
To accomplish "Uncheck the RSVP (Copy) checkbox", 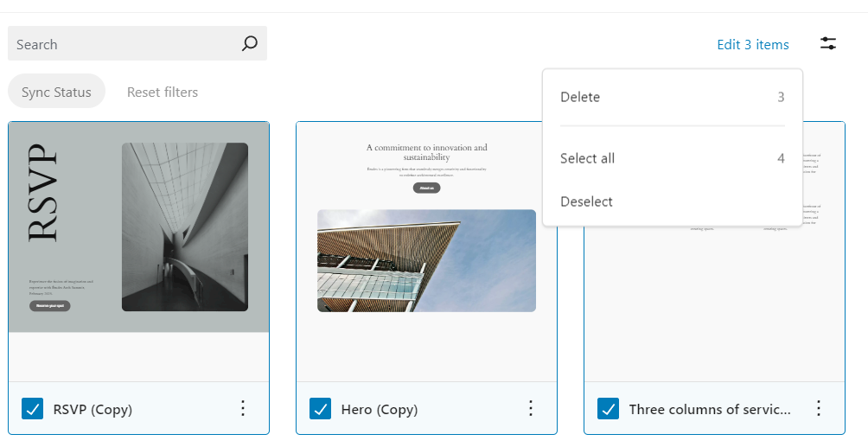I will [x=32, y=409].
